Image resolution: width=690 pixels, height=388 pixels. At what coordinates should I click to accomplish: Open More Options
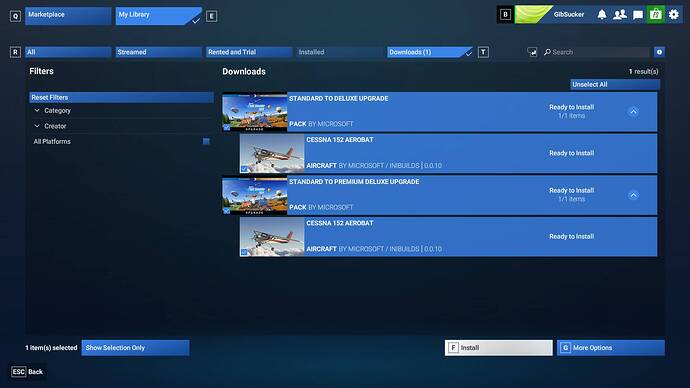click(611, 348)
